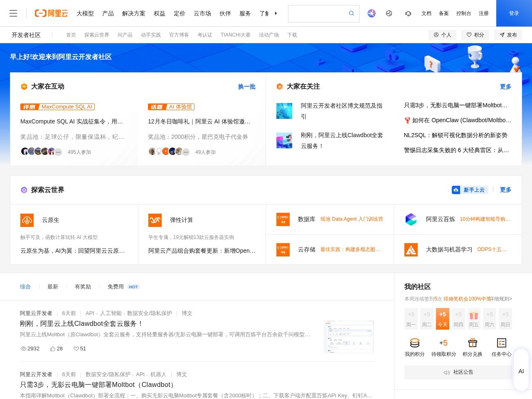Click the 任务中心 checklist icon
The image size is (532, 399).
coord(502,342)
